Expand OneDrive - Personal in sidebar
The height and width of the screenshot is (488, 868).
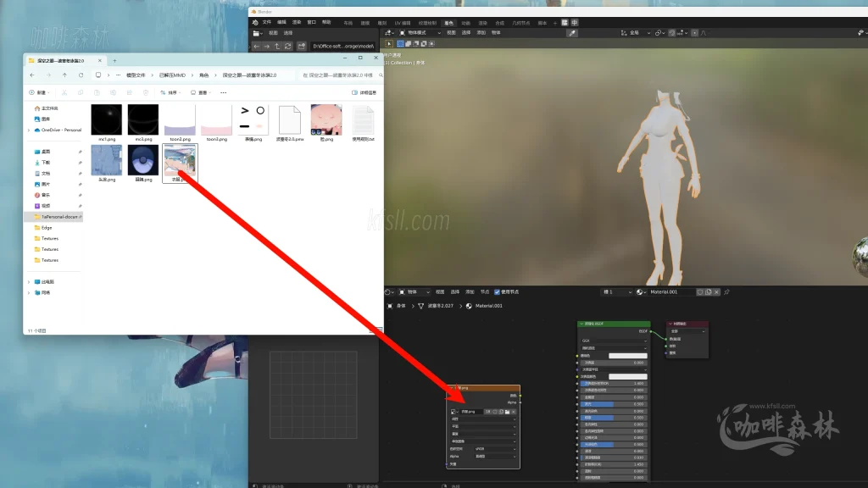(29, 130)
